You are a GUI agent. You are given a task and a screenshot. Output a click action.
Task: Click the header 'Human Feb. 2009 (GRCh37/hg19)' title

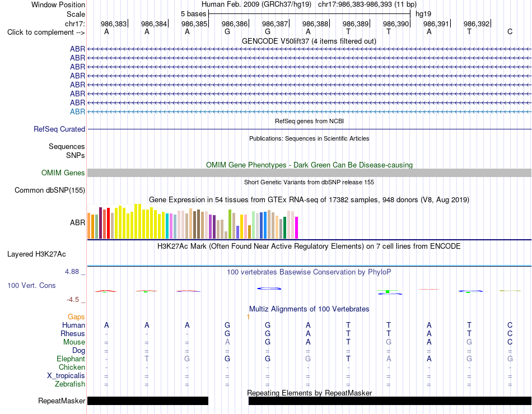(x=256, y=4)
